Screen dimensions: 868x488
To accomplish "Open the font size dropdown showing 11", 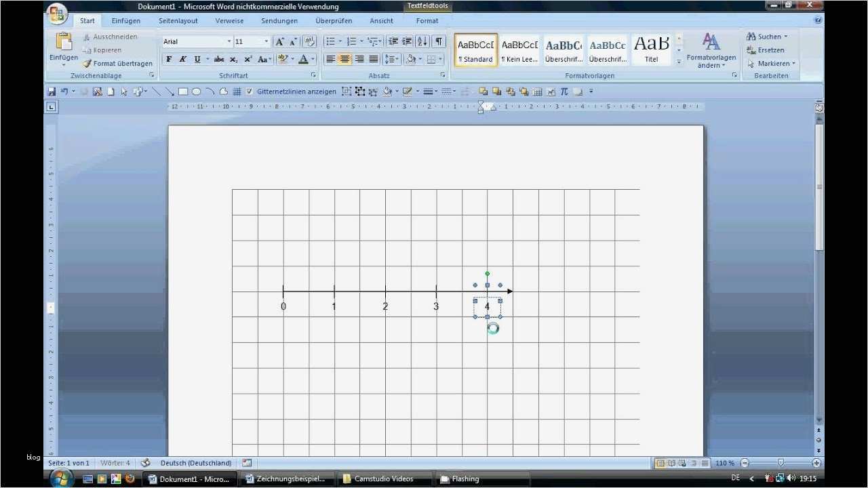I will point(267,41).
